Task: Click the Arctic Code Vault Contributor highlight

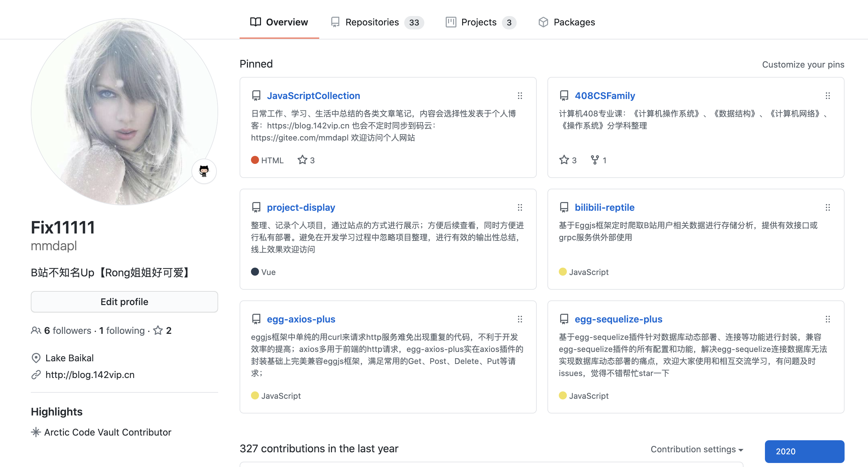Action: coord(107,432)
